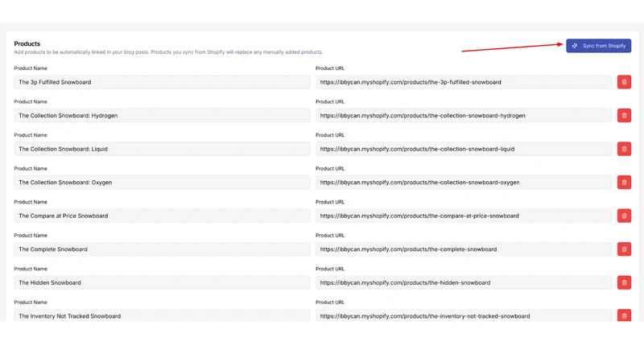This screenshot has height=362, width=644.
Task: Focus URL field ending the-collection-snowboard-liquid
Action: [x=464, y=149]
